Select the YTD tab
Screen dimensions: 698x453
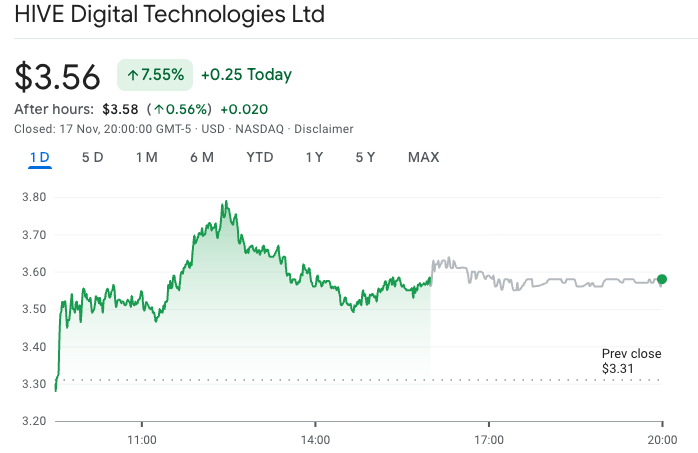tap(260, 157)
